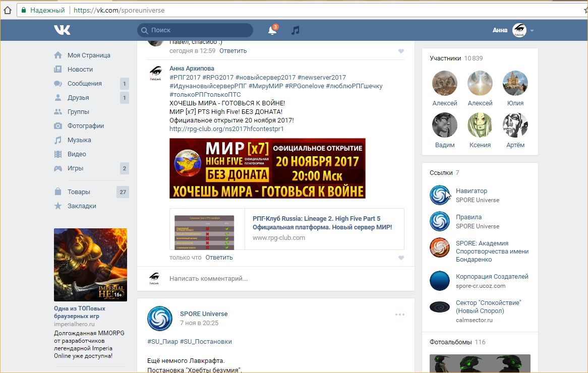
Task: Expand the Анна profile dropdown arrow
Action: point(532,31)
